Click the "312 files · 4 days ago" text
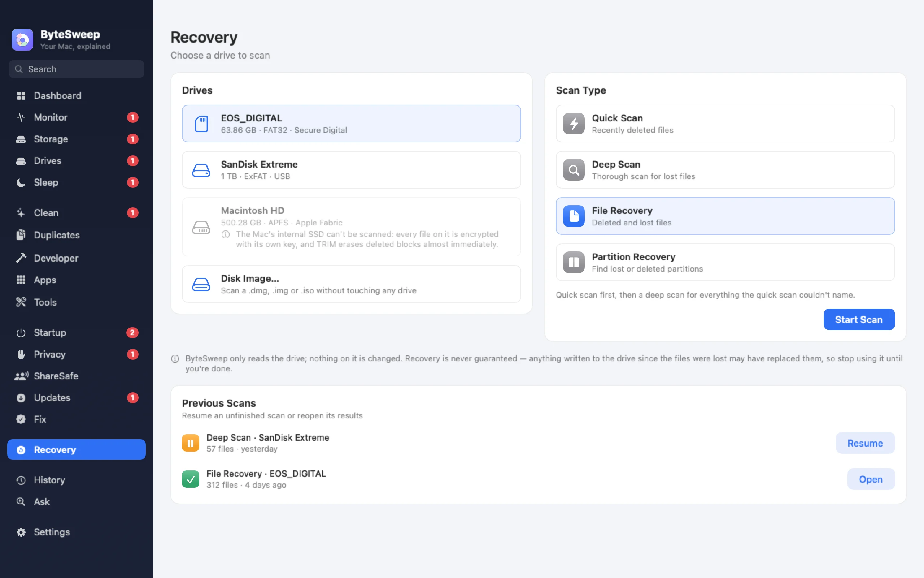Viewport: 924px width, 578px height. (x=246, y=485)
